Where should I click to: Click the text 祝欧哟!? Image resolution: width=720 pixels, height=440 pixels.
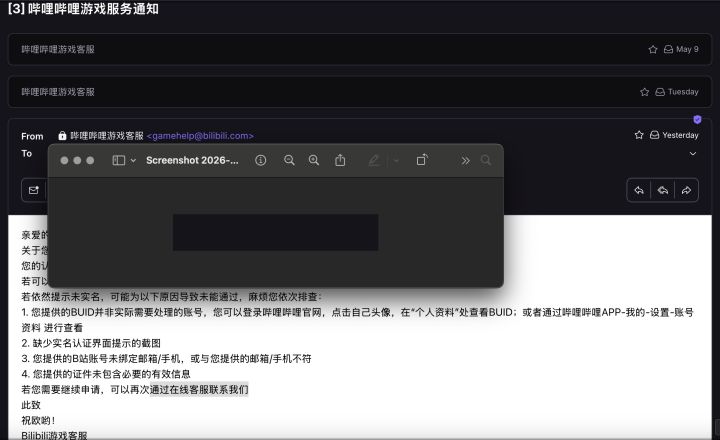coord(38,420)
